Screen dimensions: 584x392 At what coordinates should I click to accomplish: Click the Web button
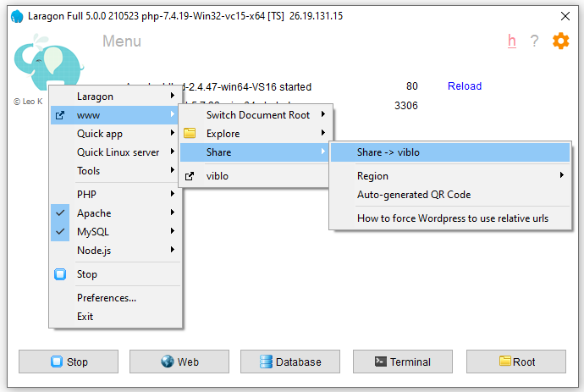(179, 362)
